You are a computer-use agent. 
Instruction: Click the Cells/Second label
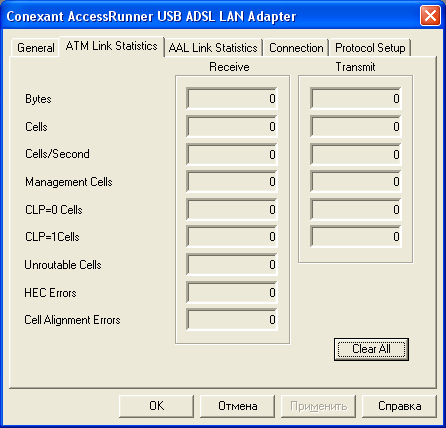click(x=57, y=154)
